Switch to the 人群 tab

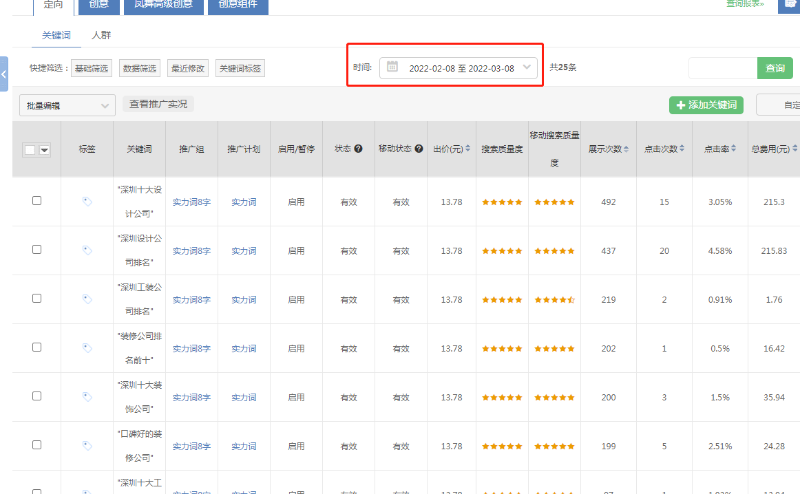pos(102,35)
